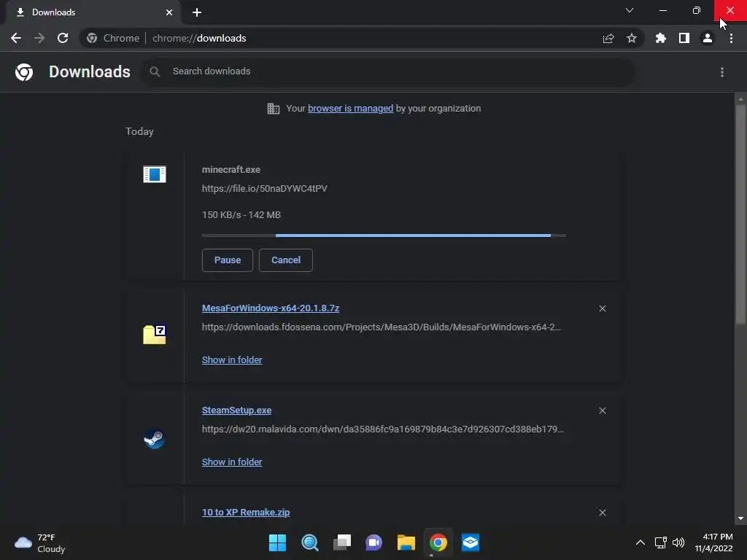This screenshot has height=560, width=747.
Task: Open downloads page more actions menu
Action: click(x=722, y=72)
